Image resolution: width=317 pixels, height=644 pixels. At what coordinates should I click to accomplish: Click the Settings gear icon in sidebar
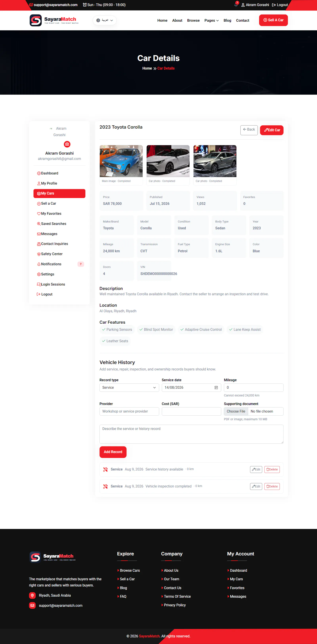39,274
